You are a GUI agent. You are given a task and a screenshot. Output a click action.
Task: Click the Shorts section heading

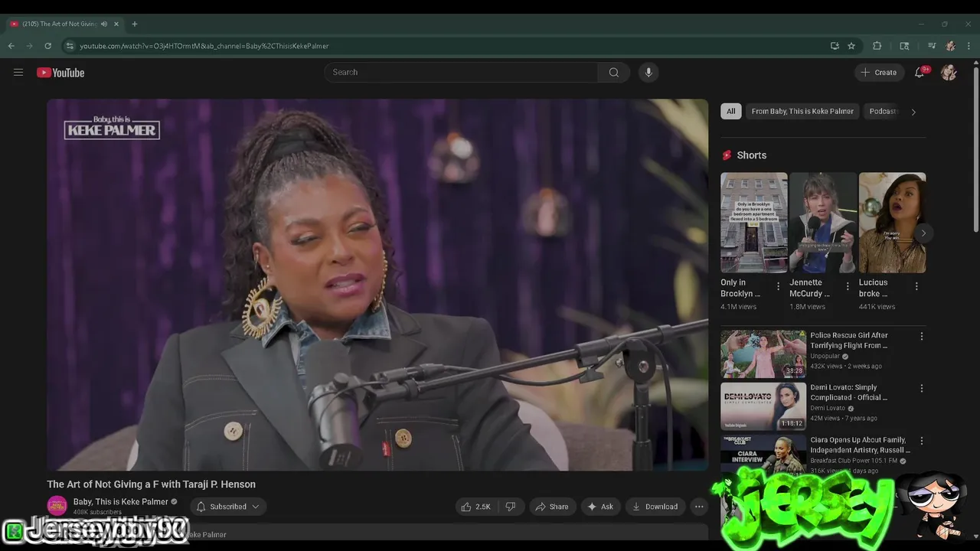coord(751,155)
